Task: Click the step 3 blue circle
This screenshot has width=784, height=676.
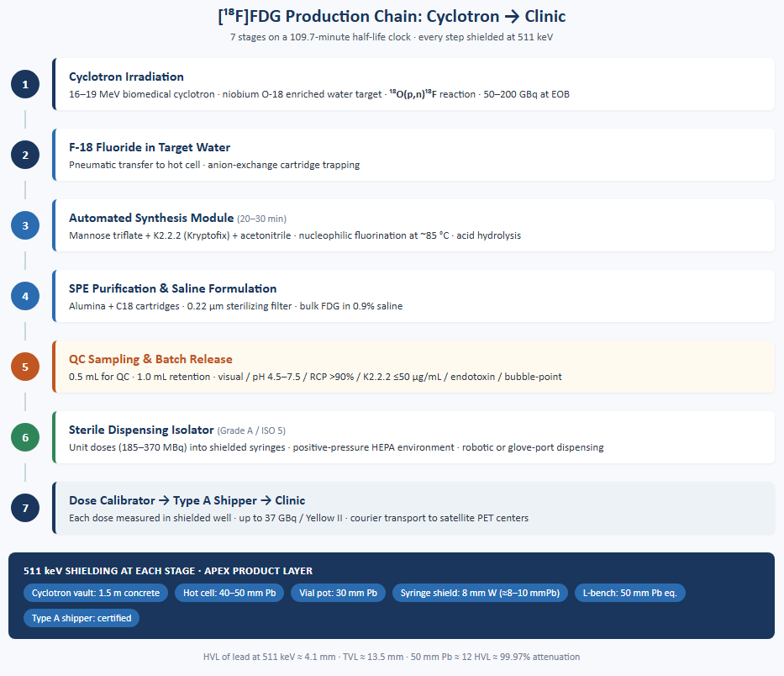Action: click(x=25, y=225)
